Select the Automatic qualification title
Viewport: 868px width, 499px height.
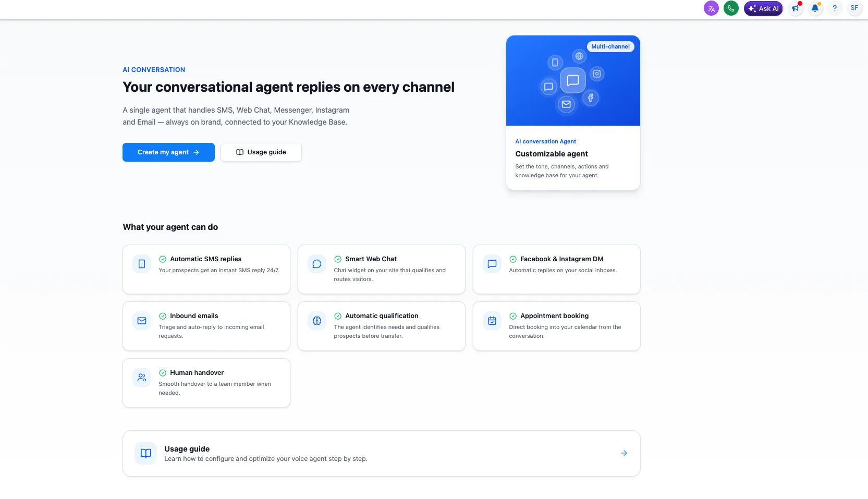tap(382, 316)
